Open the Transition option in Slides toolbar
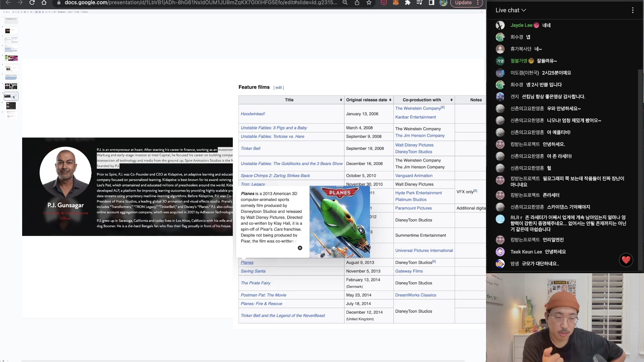This screenshot has height=362, width=644. click(85, 12)
